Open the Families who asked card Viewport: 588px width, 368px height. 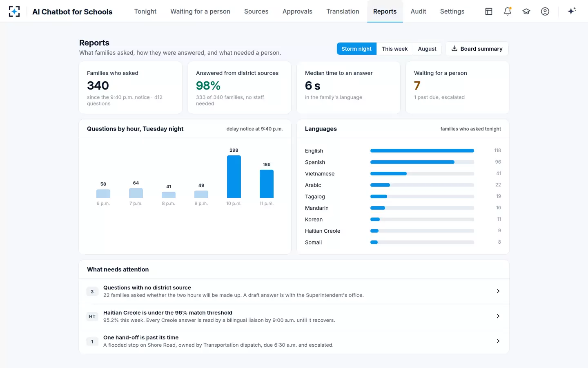(x=131, y=88)
